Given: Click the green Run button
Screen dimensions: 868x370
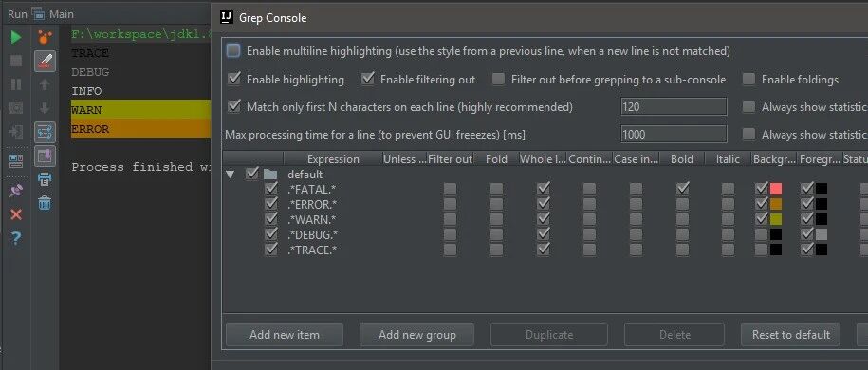Looking at the screenshot, I should [16, 37].
